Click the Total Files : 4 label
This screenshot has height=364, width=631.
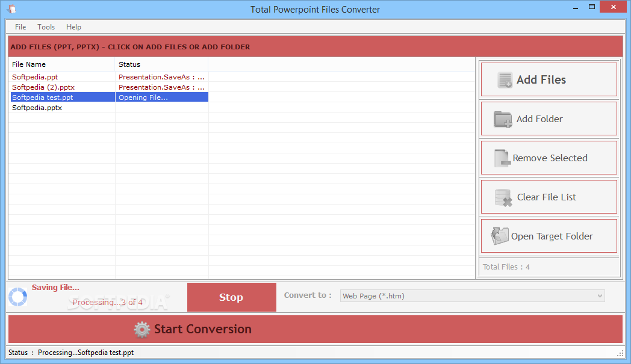tap(506, 267)
